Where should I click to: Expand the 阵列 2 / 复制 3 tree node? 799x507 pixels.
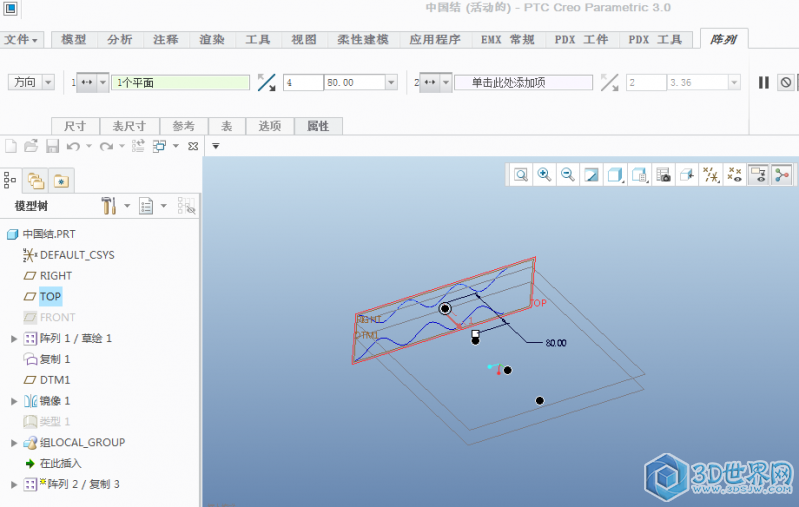[14, 485]
